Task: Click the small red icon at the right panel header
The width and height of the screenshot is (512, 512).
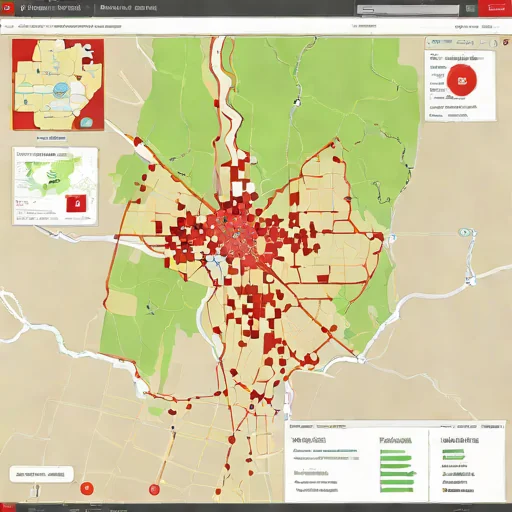Action: (x=506, y=42)
